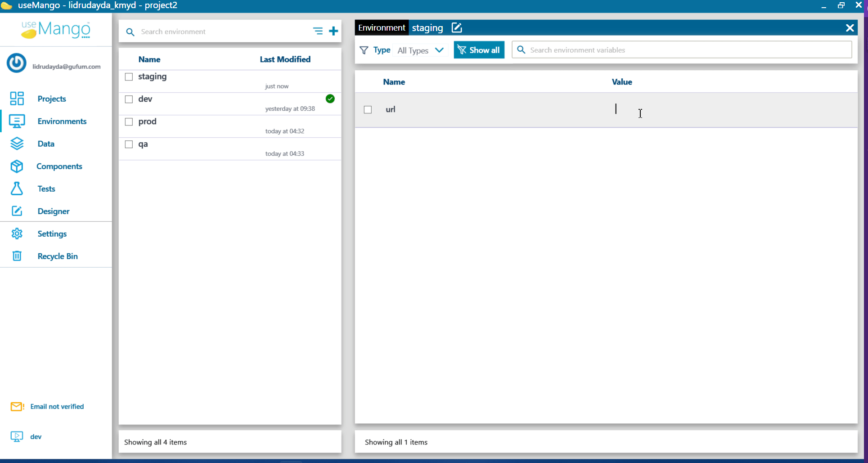Select the url variable checkbox
The image size is (868, 463).
pyautogui.click(x=368, y=110)
